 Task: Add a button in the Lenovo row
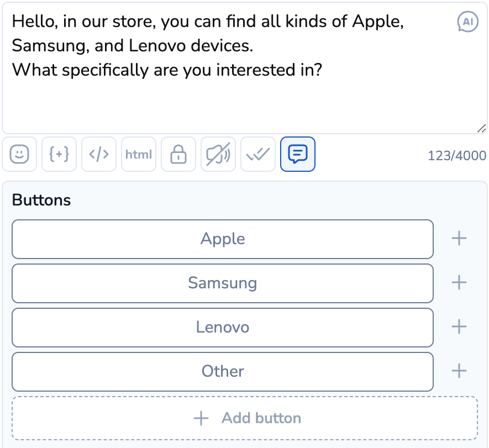pos(459,327)
